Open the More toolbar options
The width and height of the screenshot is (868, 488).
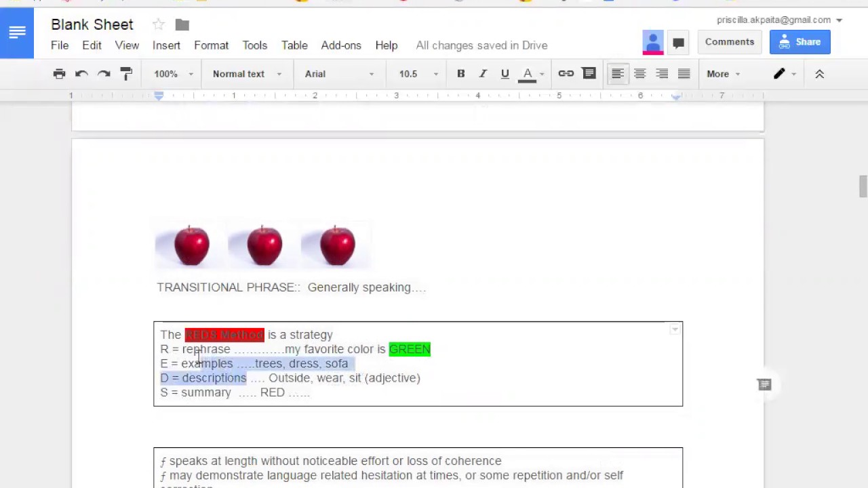click(x=723, y=74)
